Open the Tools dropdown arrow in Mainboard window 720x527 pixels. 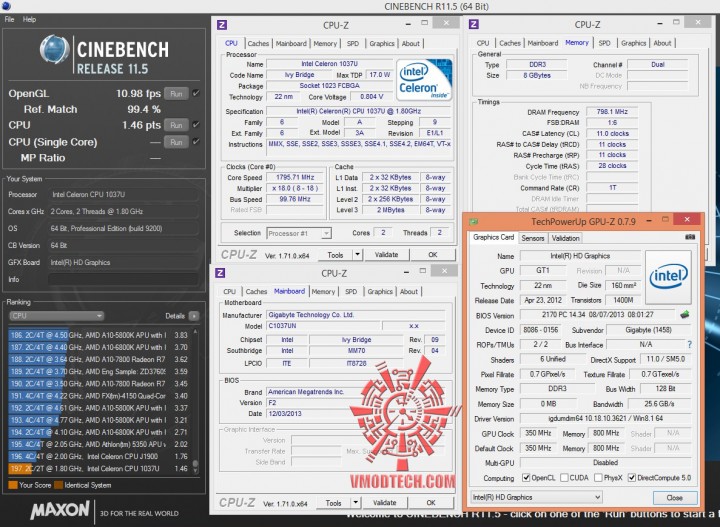(x=355, y=503)
